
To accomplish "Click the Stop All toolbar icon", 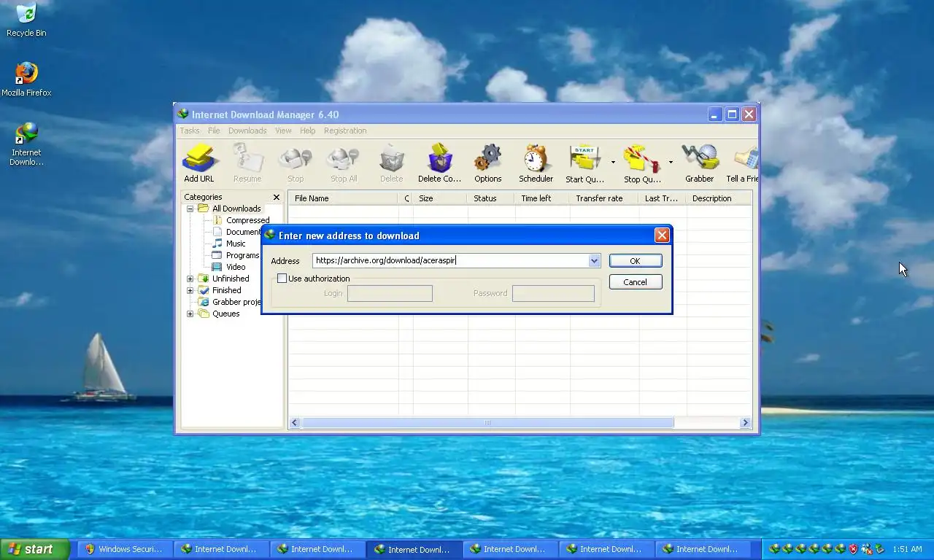I will click(344, 157).
